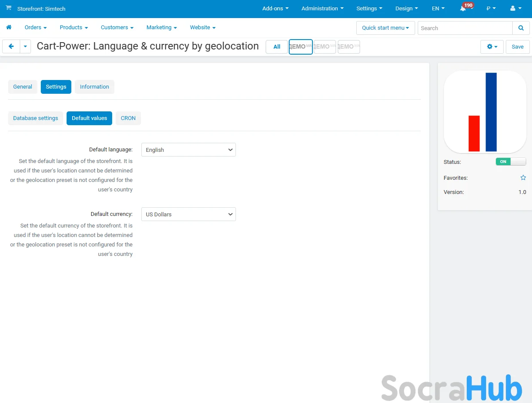
Task: Click the back arrow button
Action: click(11, 46)
